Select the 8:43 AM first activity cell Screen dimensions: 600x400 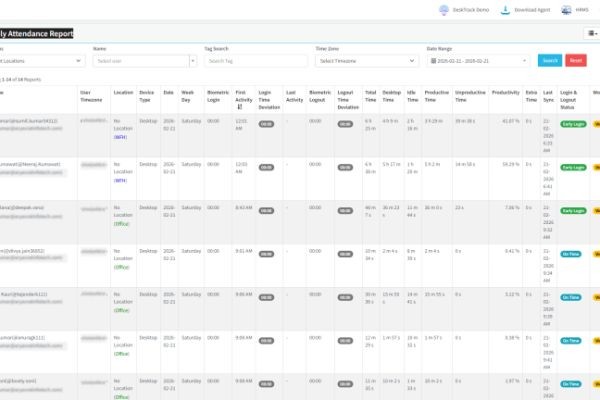244,207
